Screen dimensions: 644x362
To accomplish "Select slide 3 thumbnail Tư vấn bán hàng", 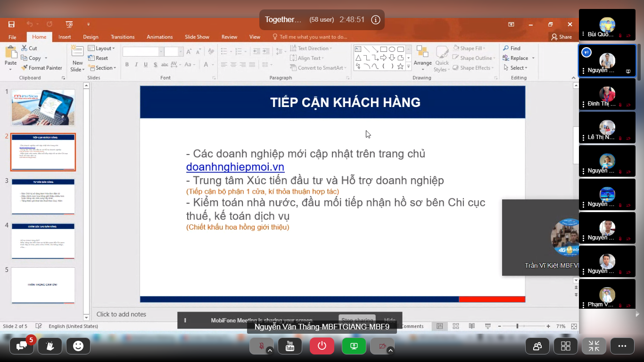I will [x=43, y=197].
